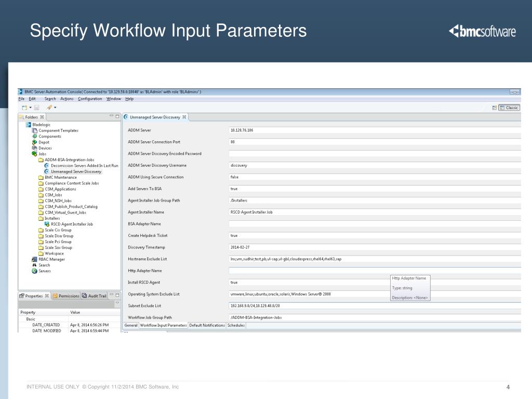Image resolution: width=532 pixels, height=399 pixels.
Task: Click the BMC console title bar icon
Action: click(20, 91)
